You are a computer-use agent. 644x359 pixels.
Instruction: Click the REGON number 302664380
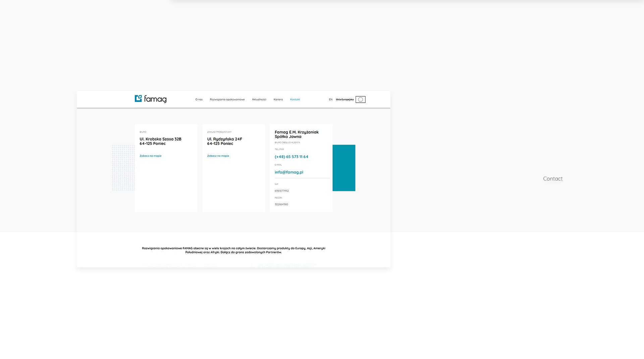[x=281, y=204]
